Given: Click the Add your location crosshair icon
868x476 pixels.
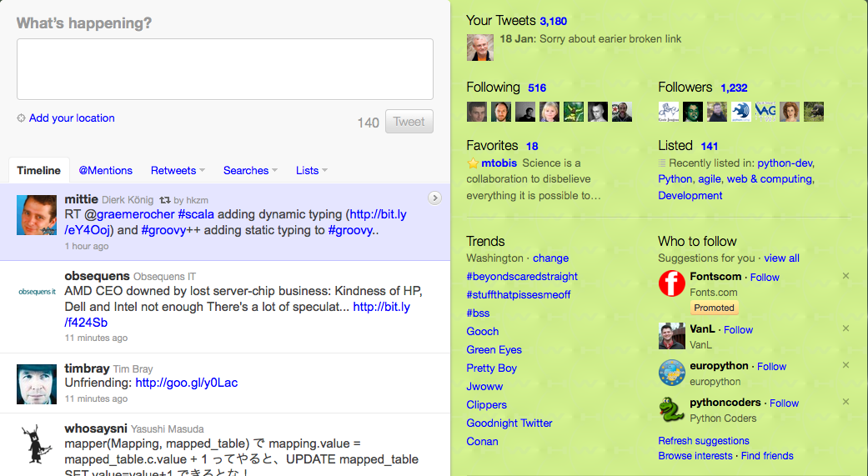Looking at the screenshot, I should tap(21, 118).
